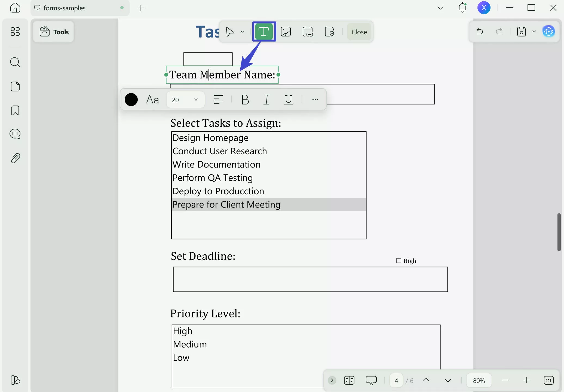Toggle underline formatting
The height and width of the screenshot is (392, 564).
(288, 100)
